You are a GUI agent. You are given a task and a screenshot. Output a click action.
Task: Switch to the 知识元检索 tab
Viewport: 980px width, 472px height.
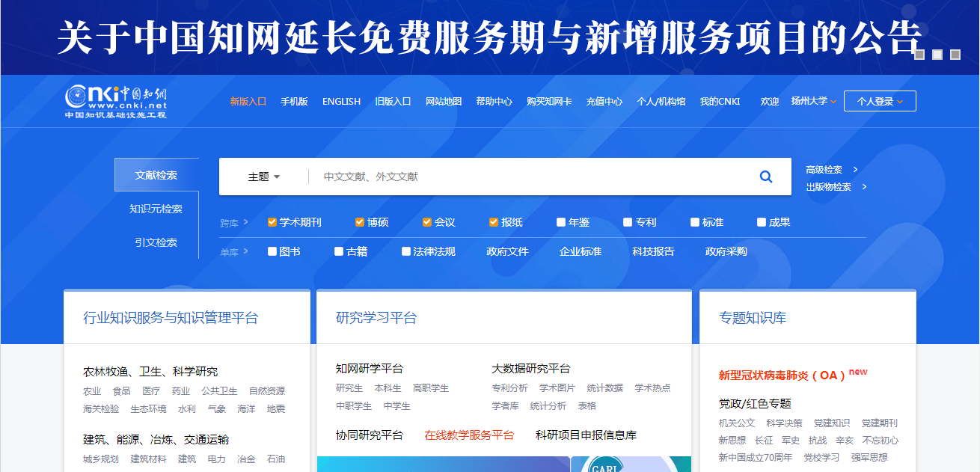point(156,209)
